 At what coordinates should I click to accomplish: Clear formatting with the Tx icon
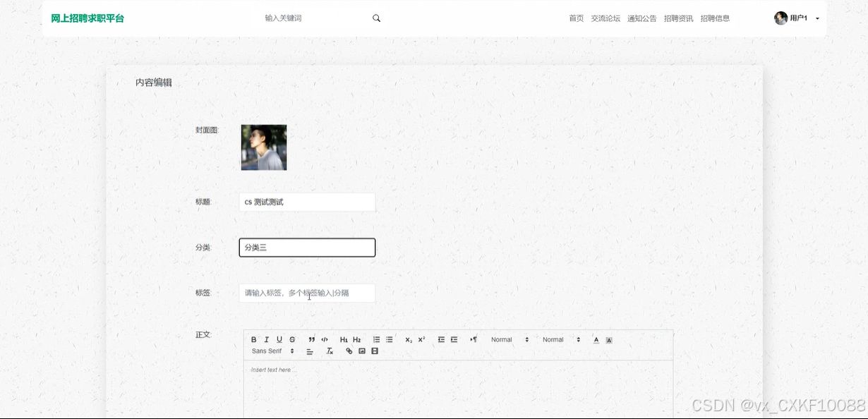(330, 351)
